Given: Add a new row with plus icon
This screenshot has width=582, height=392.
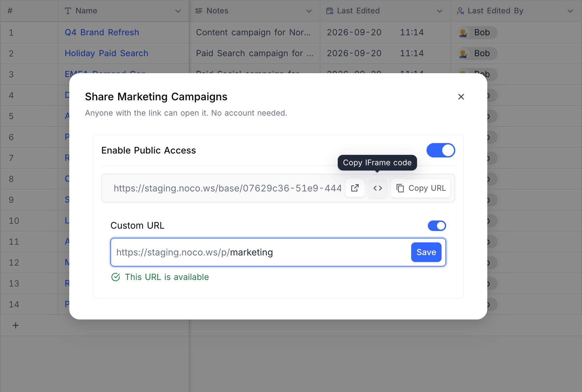Looking at the screenshot, I should (x=16, y=325).
